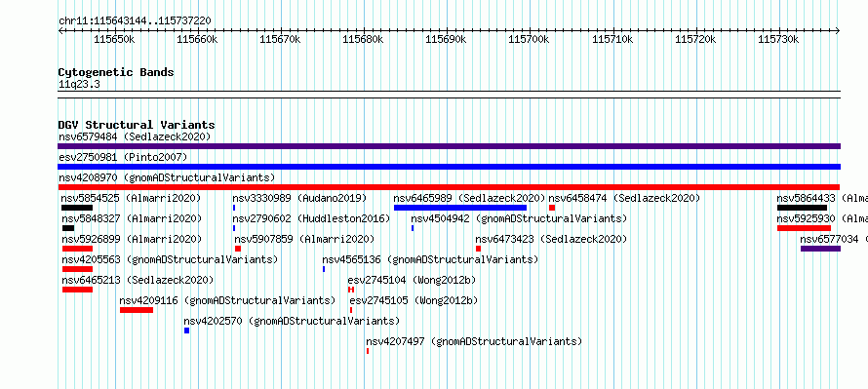Open nsv4205563 (gnomADStructuralVariants) label
This screenshot has width=868, height=389.
pos(170,259)
